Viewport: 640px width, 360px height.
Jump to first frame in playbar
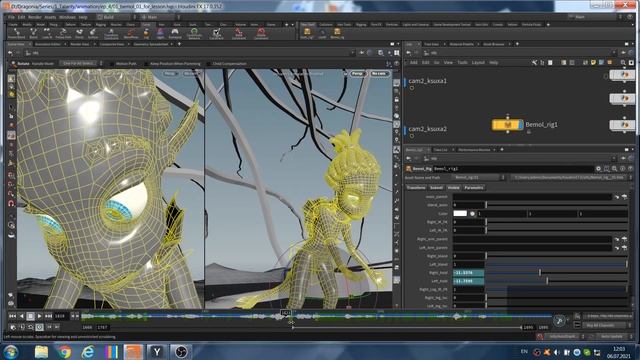(13, 316)
